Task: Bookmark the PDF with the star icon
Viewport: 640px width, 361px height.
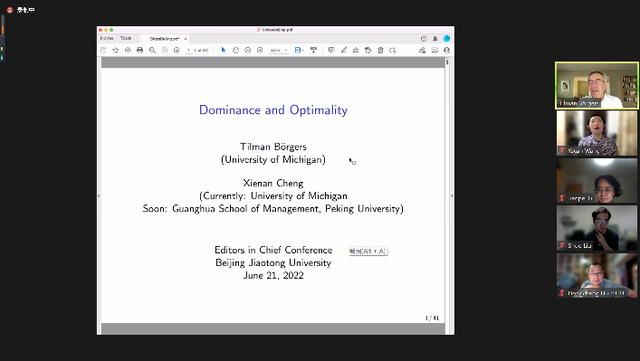Action: tap(116, 50)
